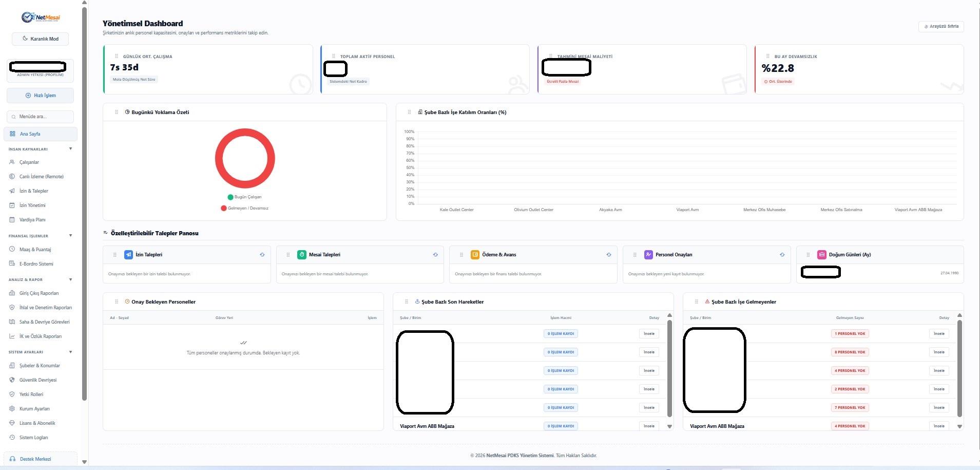This screenshot has width=980, height=470.
Task: Click the pink Doğum Günleri icon
Action: pos(822,255)
